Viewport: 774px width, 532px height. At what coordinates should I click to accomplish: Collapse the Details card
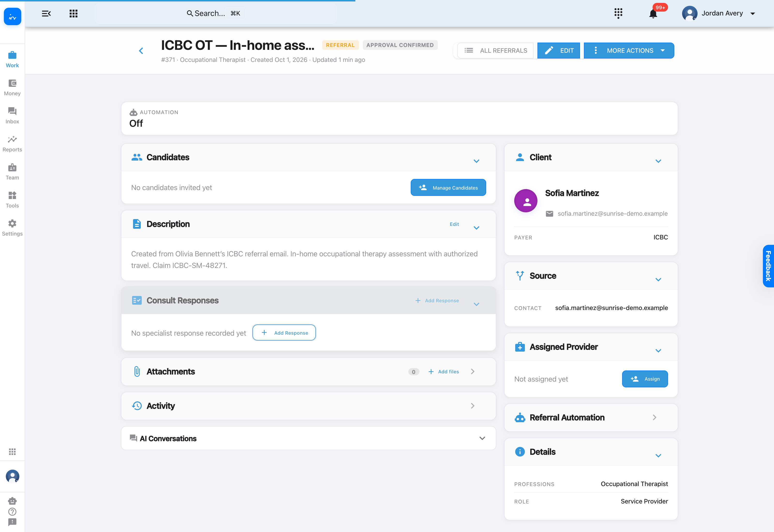click(658, 455)
